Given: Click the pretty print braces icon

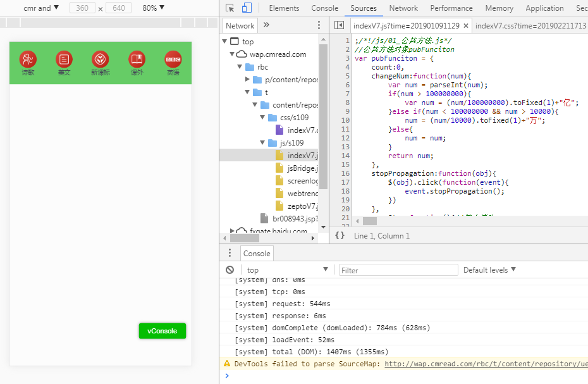Looking at the screenshot, I should coord(340,235).
